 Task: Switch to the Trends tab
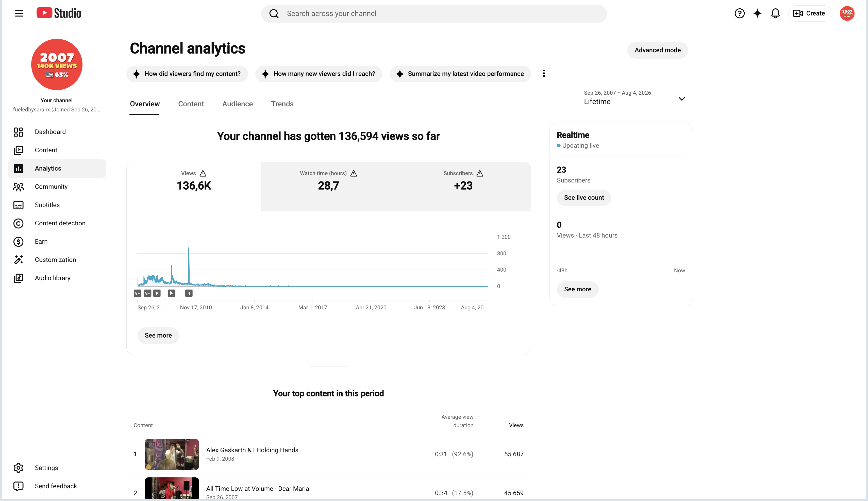[282, 104]
